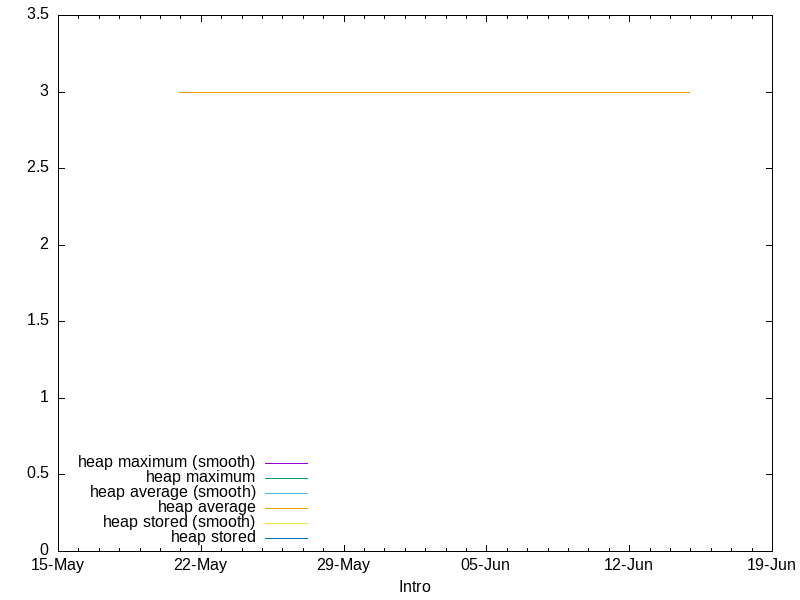Click the 'Intro' x-axis title
Viewport: 800px width, 600px height.
point(415,587)
